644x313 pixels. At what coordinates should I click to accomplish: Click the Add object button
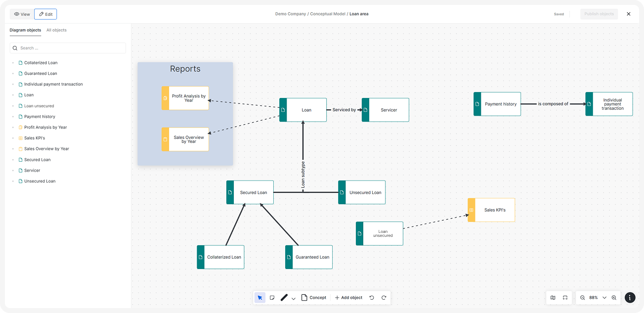point(348,297)
